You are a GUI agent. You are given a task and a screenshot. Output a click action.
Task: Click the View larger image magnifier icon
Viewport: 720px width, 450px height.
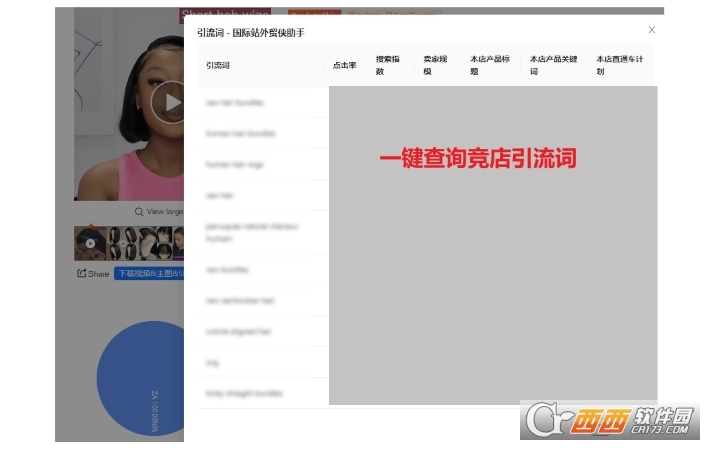[x=139, y=212]
